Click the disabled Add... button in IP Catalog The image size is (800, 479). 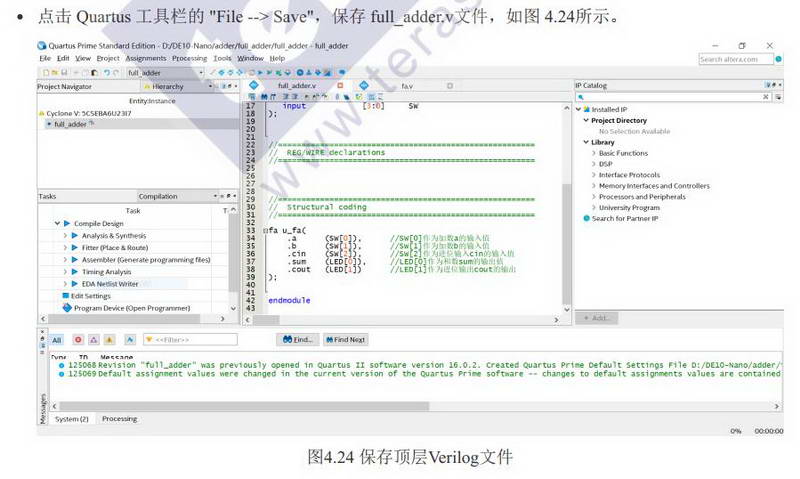596,318
